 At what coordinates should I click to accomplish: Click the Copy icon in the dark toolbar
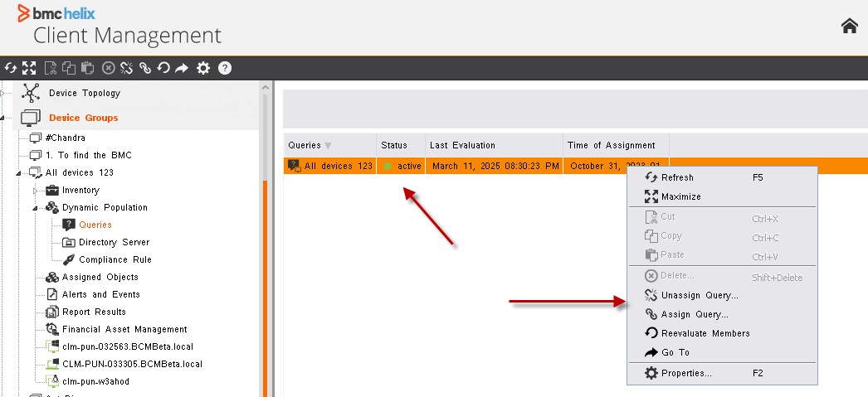coord(69,68)
